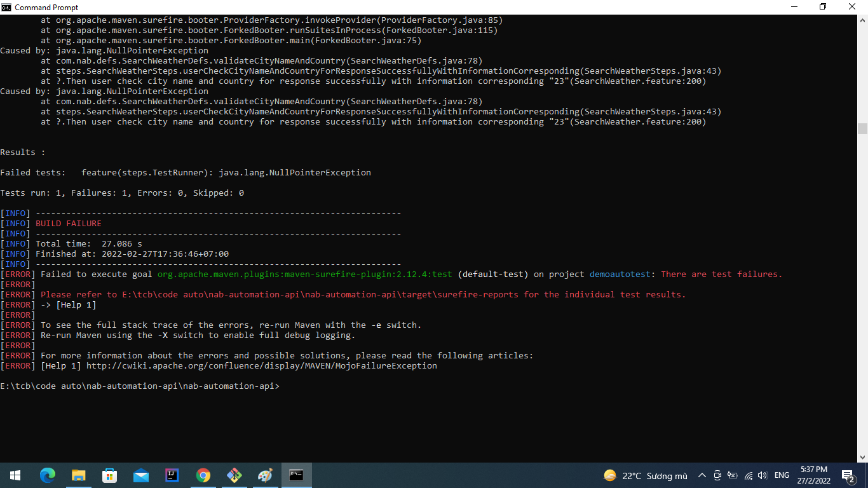Open the volume speaker tray icon

tap(763, 475)
